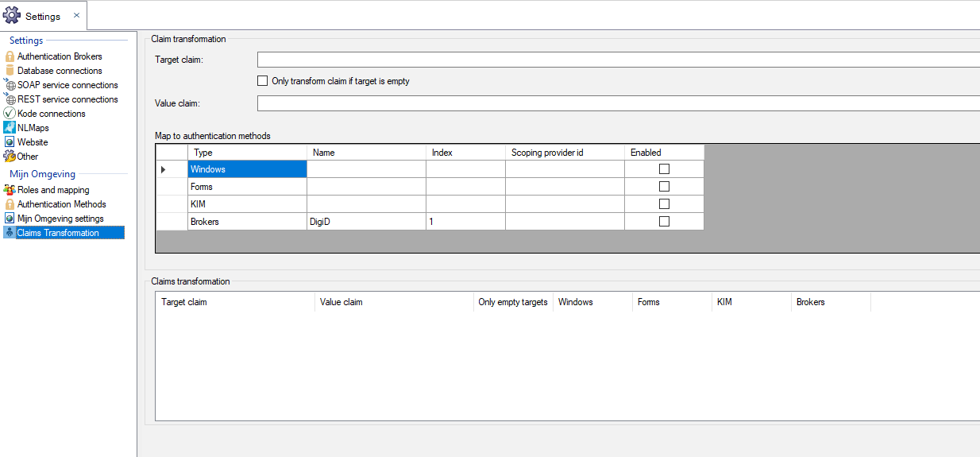Click the Database connections cylinder icon
Image resolution: width=980 pixels, height=457 pixels.
coord(10,71)
